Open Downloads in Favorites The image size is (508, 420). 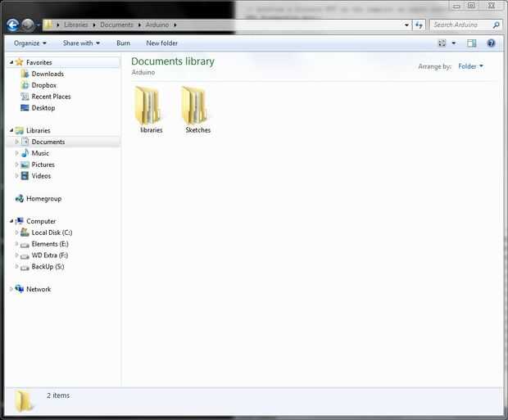pyautogui.click(x=48, y=74)
